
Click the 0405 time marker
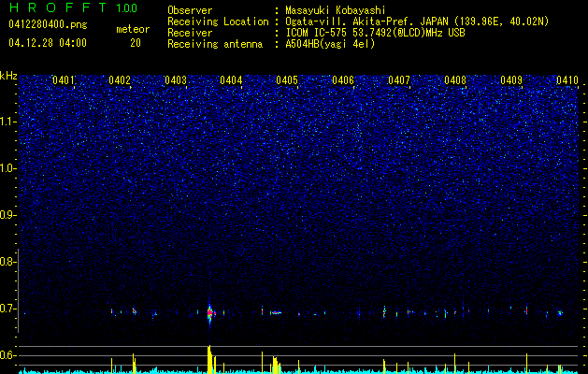pos(287,79)
